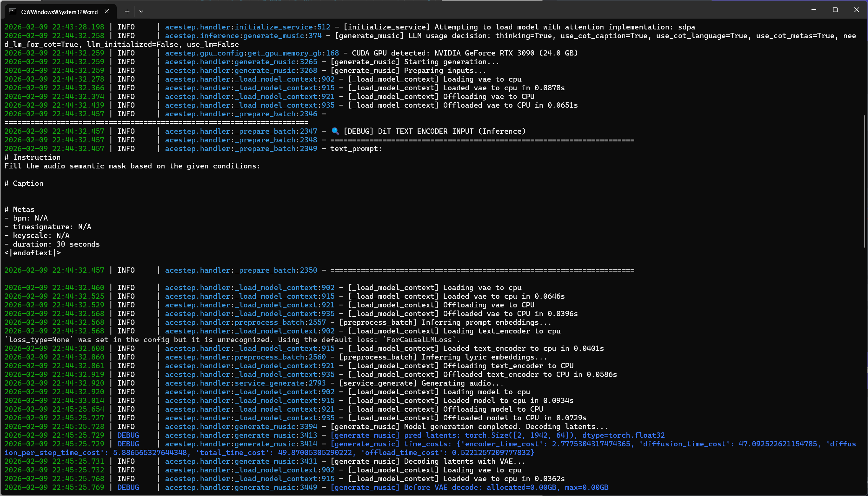
Task: Click the '<|endoftext|>' token line
Action: (32, 253)
